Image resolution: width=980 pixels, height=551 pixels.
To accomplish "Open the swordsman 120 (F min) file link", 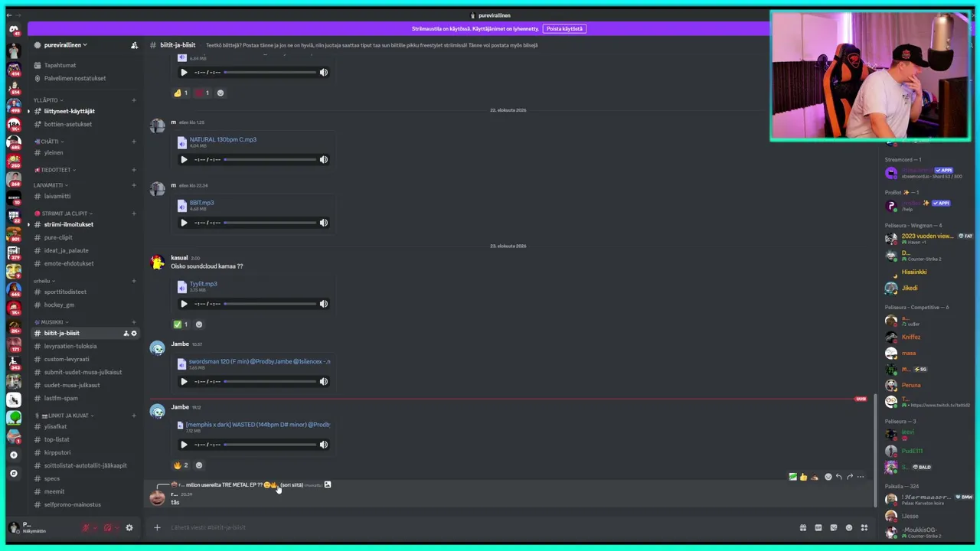I will [260, 361].
